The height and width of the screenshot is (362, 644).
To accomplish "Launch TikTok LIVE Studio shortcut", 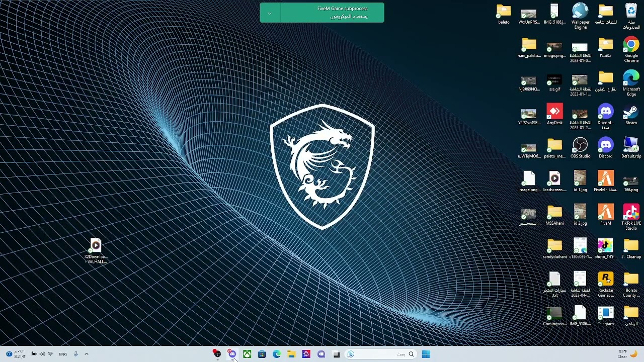I will point(631,217).
